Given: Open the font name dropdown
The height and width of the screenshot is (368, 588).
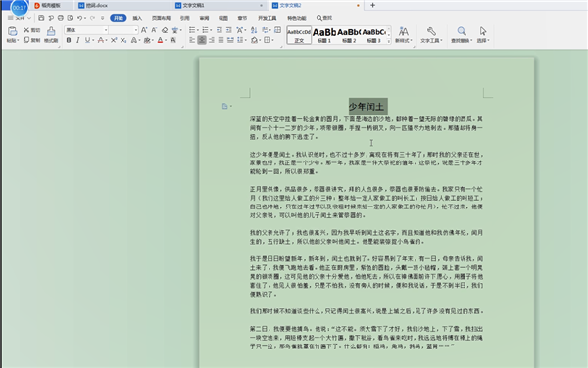Looking at the screenshot, I should tap(106, 30).
